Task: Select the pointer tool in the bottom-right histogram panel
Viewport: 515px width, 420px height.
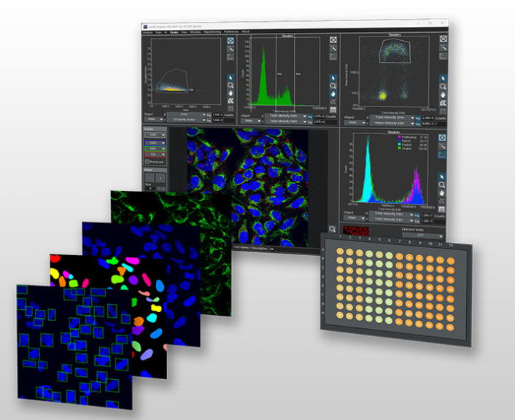Action: 444,176
